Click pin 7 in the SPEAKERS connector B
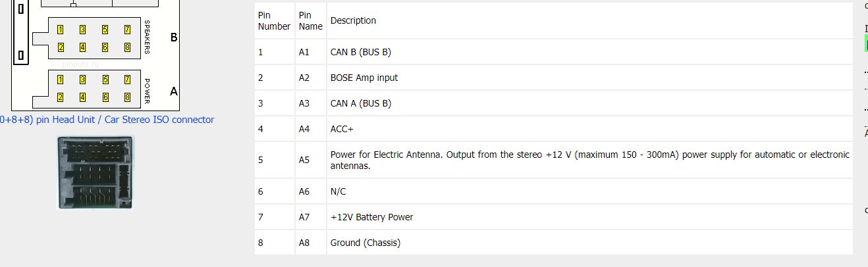 click(127, 30)
